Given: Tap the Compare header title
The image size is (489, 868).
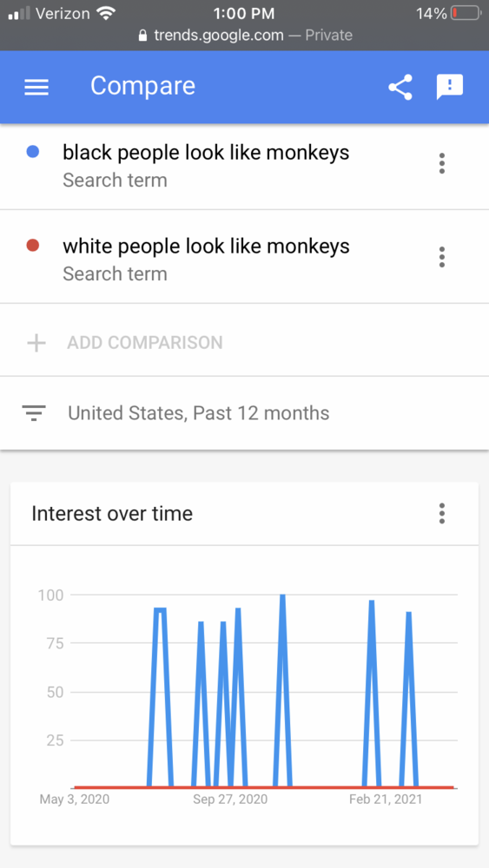Looking at the screenshot, I should [x=143, y=86].
